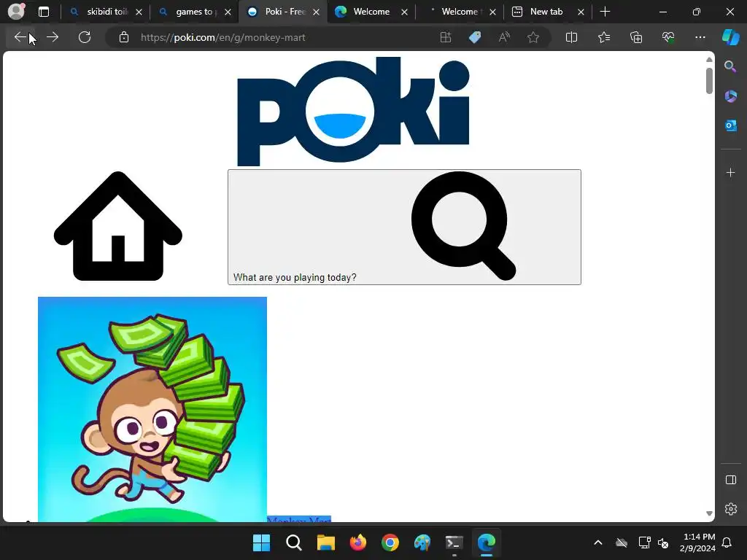Open sidebar settings gear
The height and width of the screenshot is (560, 747).
pos(731,509)
